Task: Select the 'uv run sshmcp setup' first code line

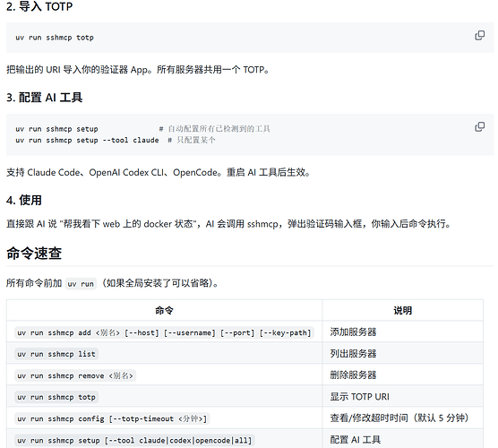Action: [x=56, y=129]
